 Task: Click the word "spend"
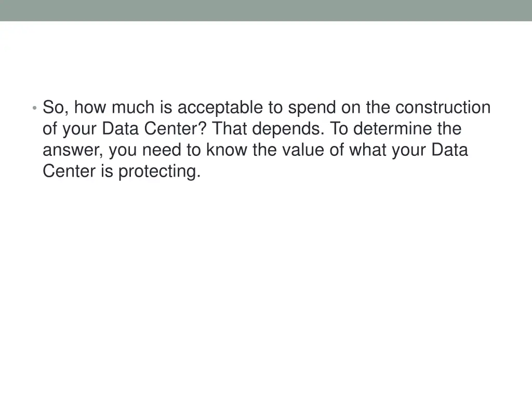click(312, 108)
